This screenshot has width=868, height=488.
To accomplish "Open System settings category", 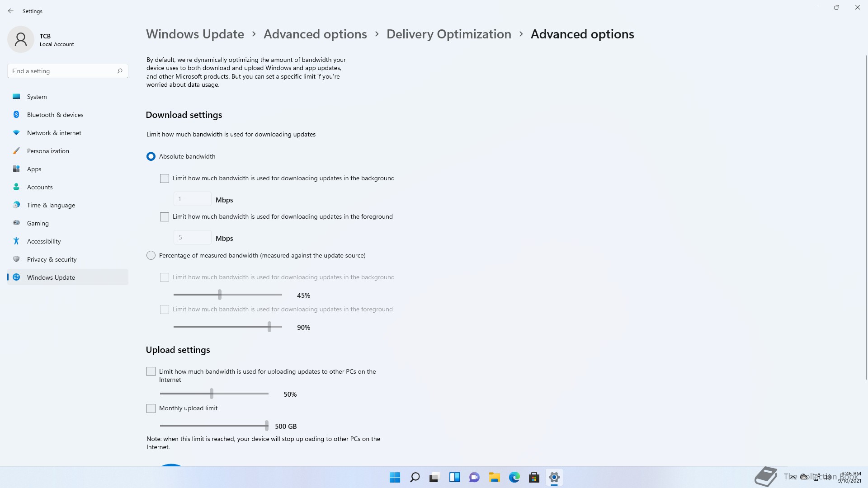I will click(68, 97).
